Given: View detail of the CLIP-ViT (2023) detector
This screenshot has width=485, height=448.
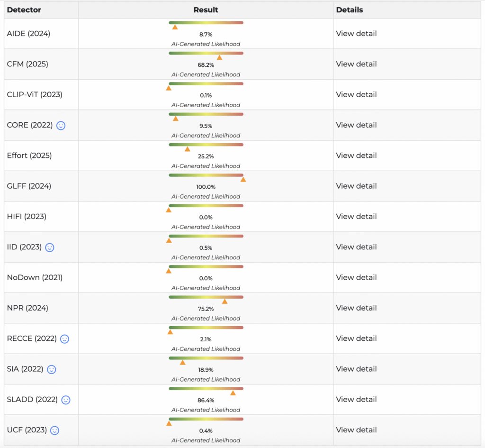Looking at the screenshot, I should coord(356,94).
